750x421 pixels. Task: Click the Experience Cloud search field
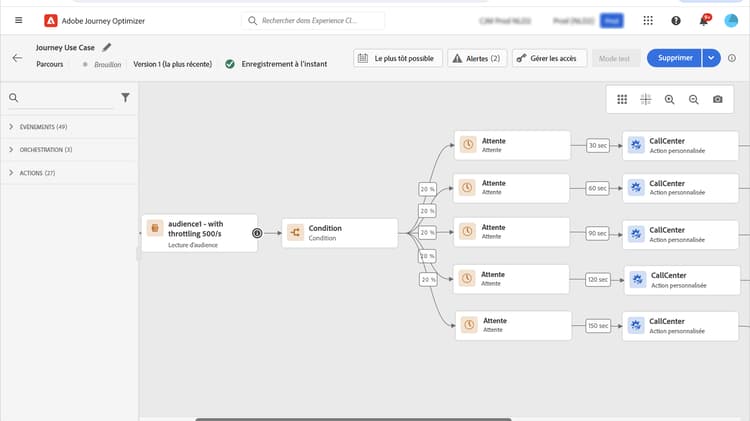[315, 20]
